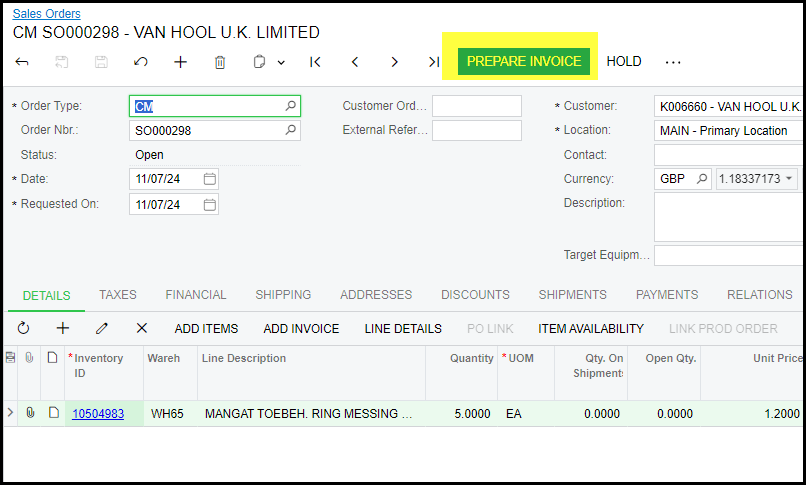The height and width of the screenshot is (485, 806).
Task: Click the Sales Orders breadcrumb link
Action: pyautogui.click(x=47, y=14)
